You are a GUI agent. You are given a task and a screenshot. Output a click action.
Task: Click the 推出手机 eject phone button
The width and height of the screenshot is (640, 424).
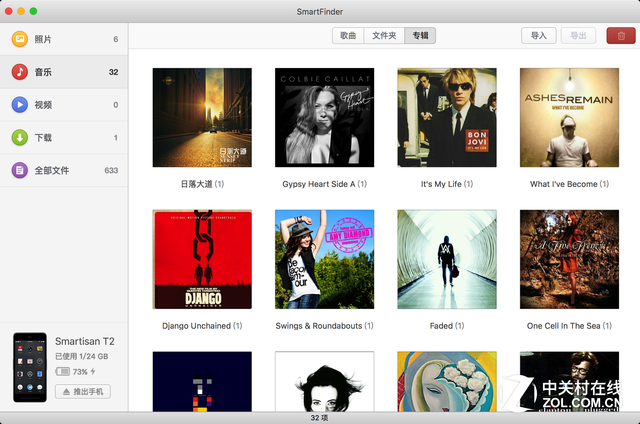click(82, 391)
